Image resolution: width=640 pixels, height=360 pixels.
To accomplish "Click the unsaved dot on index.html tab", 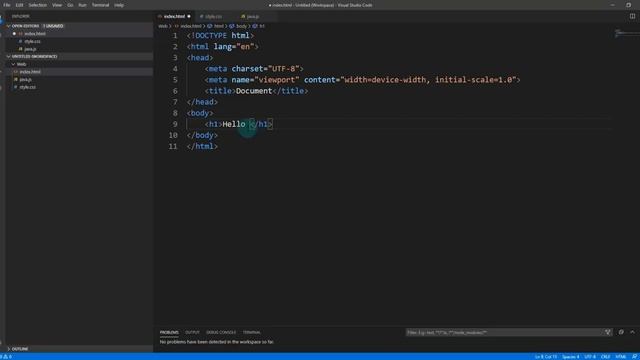I will click(189, 16).
